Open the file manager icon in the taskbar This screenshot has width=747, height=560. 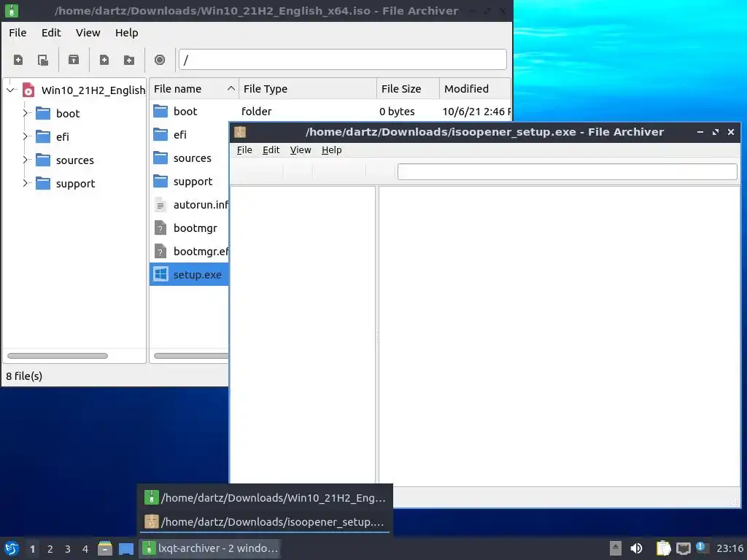click(x=105, y=548)
